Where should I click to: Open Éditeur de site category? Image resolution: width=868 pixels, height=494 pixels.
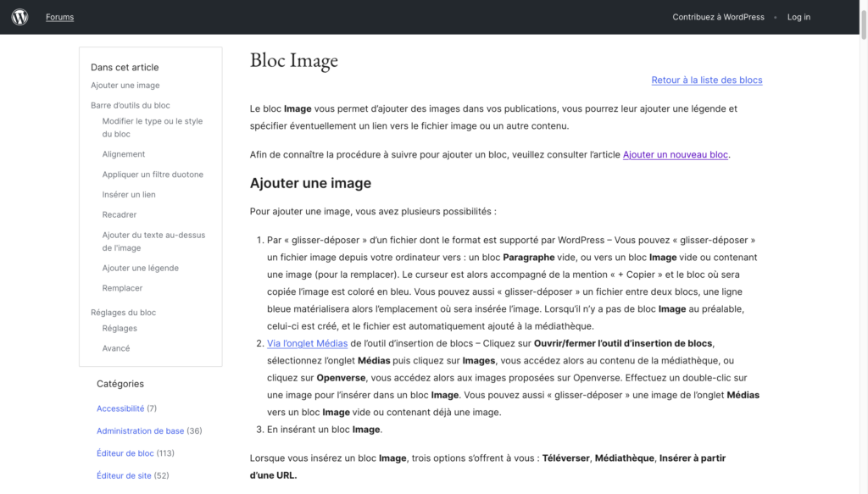point(124,475)
